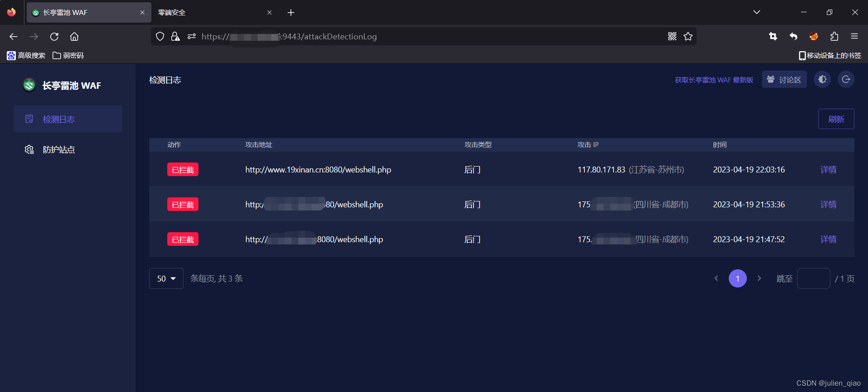Open 详情 for the 21:47:52 entry
The image size is (868, 392).
tap(828, 239)
